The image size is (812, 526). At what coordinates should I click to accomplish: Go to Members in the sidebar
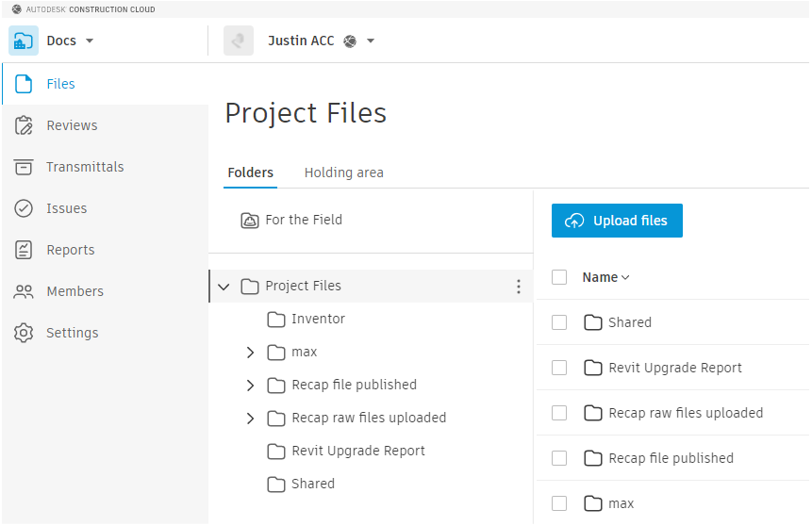tap(105, 291)
